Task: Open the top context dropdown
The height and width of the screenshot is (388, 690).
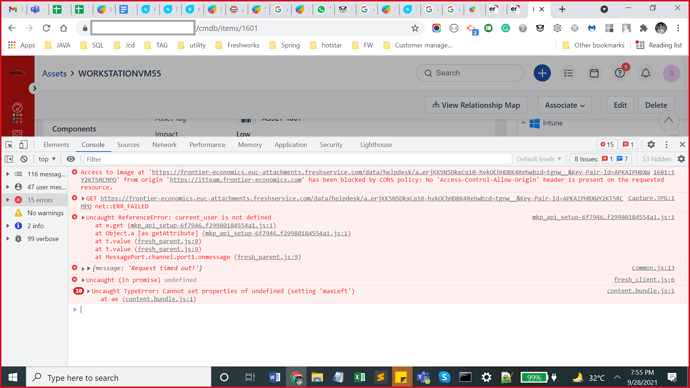Action: [47, 159]
